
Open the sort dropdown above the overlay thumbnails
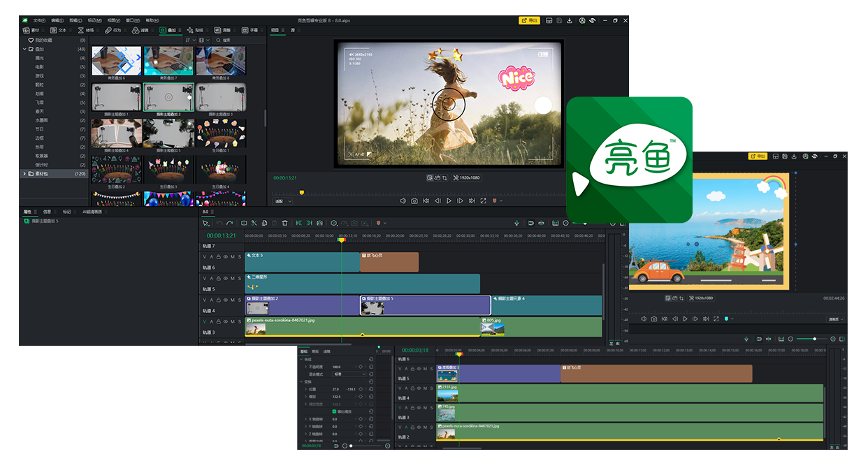tap(190, 41)
